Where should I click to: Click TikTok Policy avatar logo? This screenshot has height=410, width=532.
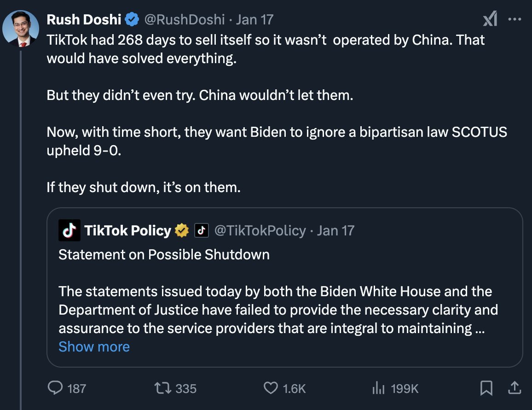tap(69, 230)
